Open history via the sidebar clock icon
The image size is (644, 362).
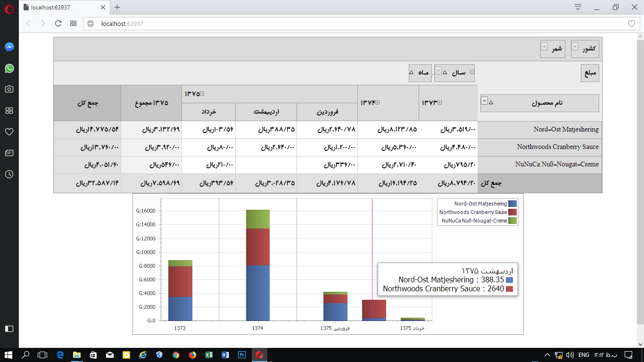[x=9, y=174]
